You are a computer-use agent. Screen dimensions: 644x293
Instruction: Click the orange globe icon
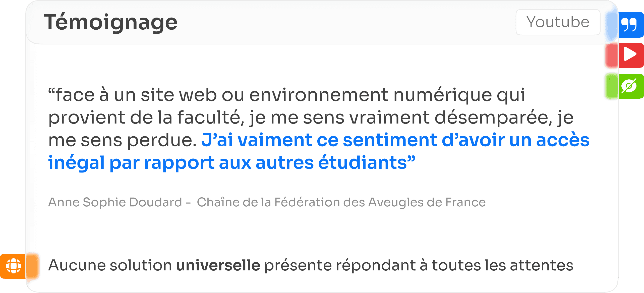click(x=13, y=266)
